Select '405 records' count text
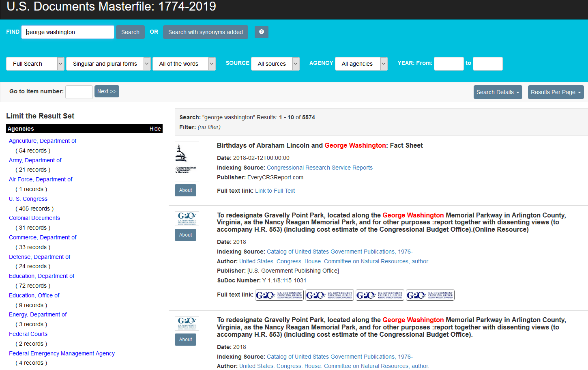The image size is (588, 370). coord(34,209)
